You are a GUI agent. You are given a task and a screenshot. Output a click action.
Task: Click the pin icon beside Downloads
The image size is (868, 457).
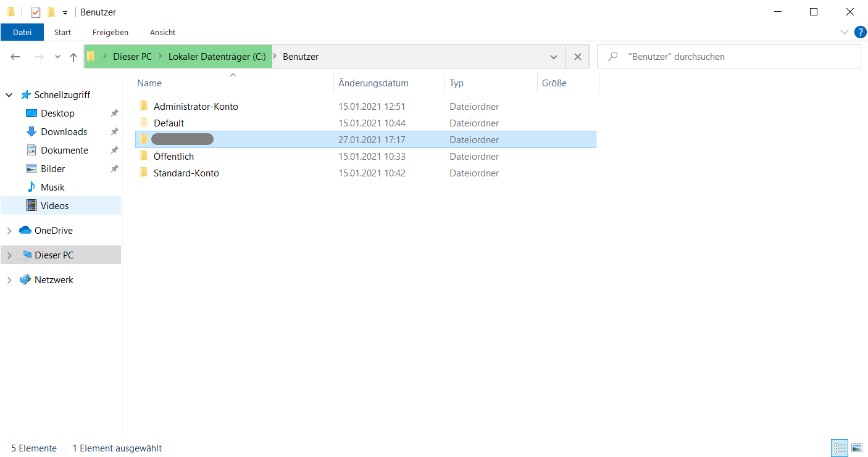tap(114, 132)
